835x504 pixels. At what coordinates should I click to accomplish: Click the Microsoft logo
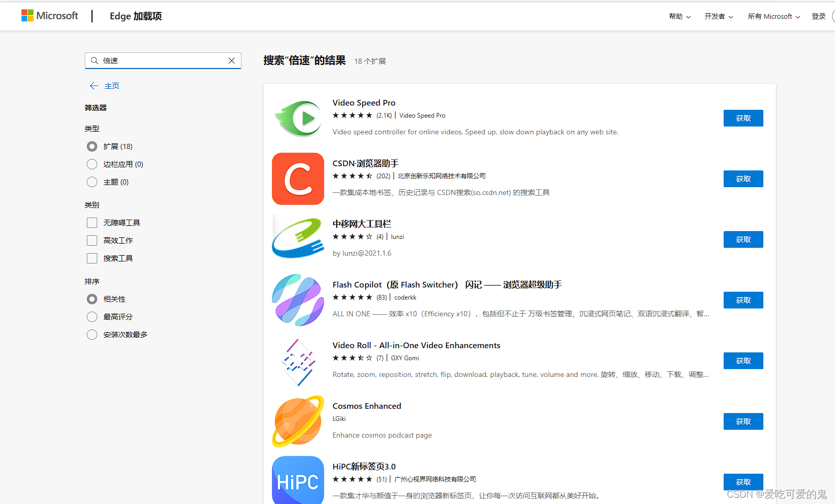click(50, 16)
